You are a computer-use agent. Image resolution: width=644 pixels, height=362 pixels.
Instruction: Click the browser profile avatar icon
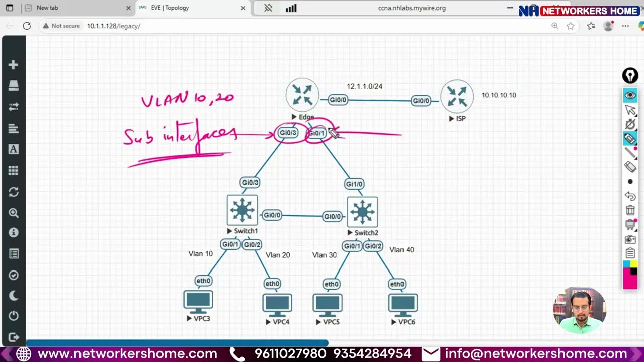[608, 26]
